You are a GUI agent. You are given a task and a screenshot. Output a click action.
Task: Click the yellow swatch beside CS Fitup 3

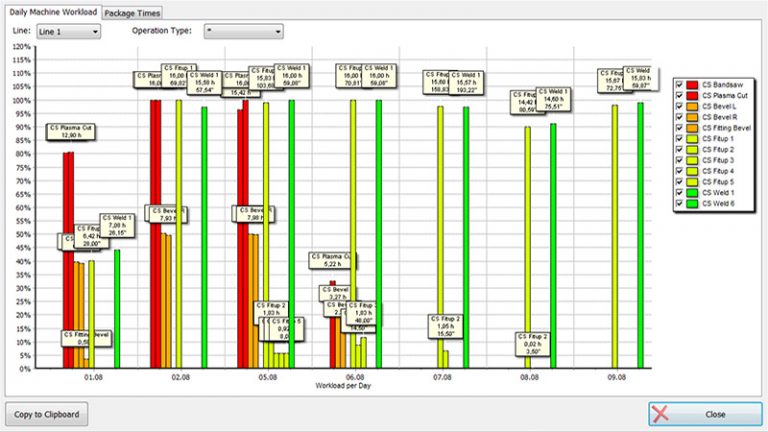tap(692, 160)
